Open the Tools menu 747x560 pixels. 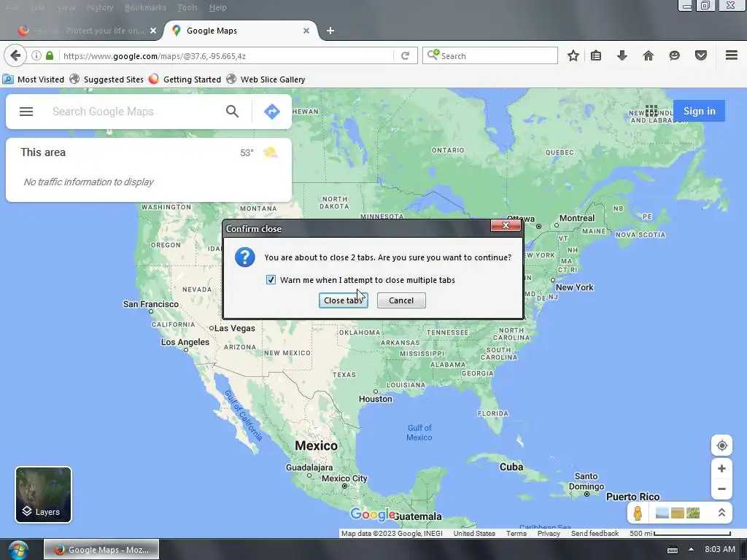[x=187, y=7]
